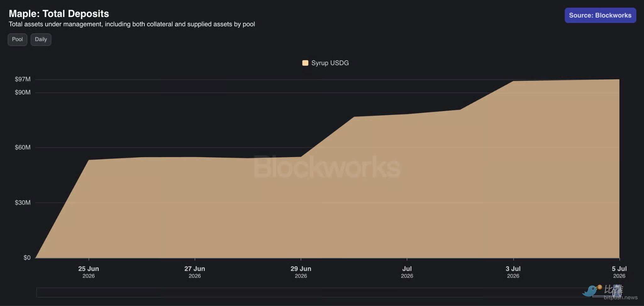The width and height of the screenshot is (644, 306).
Task: Click the 25 Jun x-axis label
Action: [89, 272]
